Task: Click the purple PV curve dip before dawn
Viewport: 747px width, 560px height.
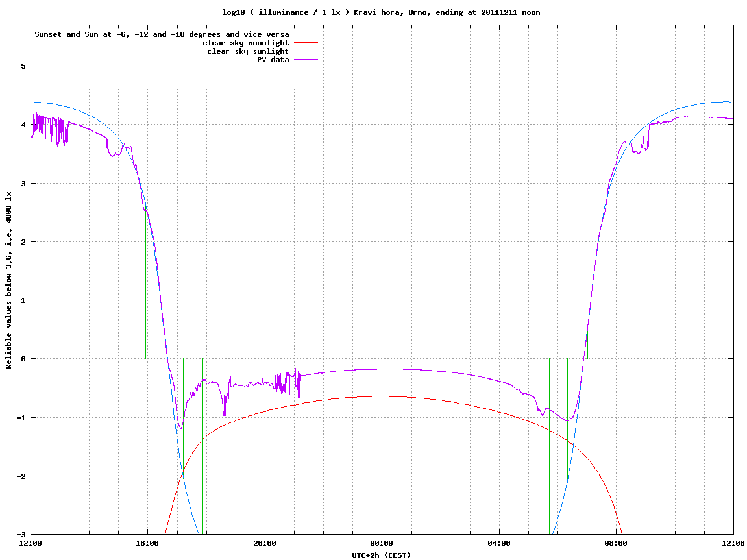Action: coord(567,420)
